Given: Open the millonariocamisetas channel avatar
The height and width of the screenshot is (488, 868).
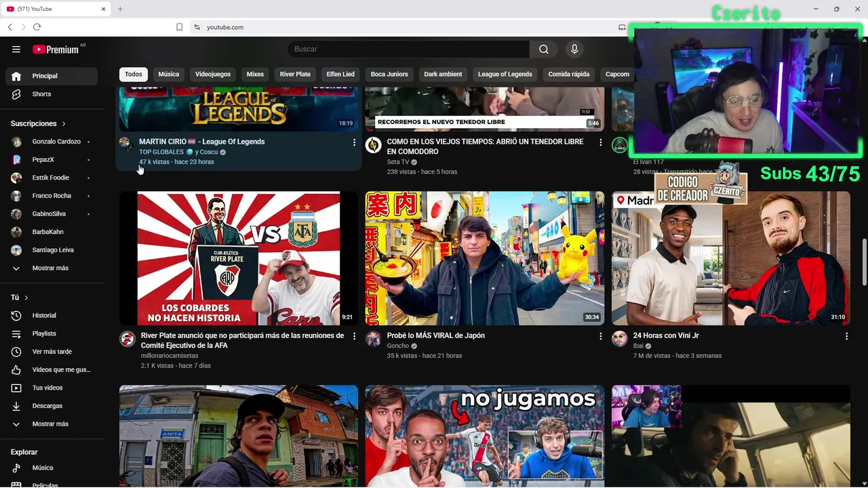Looking at the screenshot, I should (127, 339).
